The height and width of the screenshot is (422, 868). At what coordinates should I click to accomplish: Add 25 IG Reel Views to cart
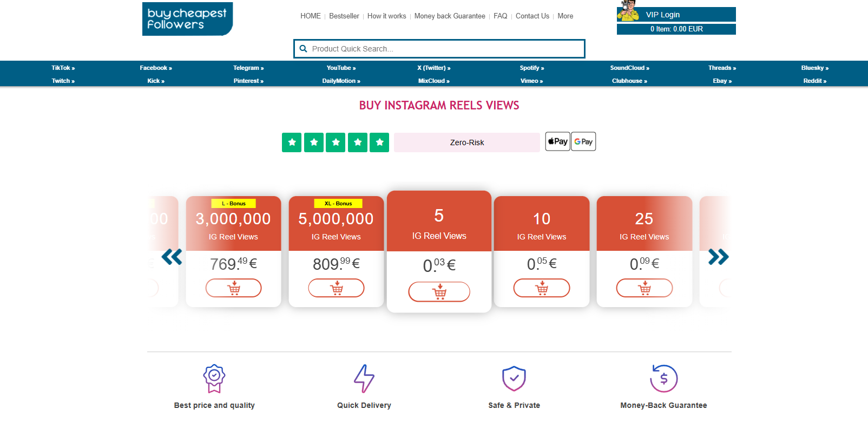point(645,288)
